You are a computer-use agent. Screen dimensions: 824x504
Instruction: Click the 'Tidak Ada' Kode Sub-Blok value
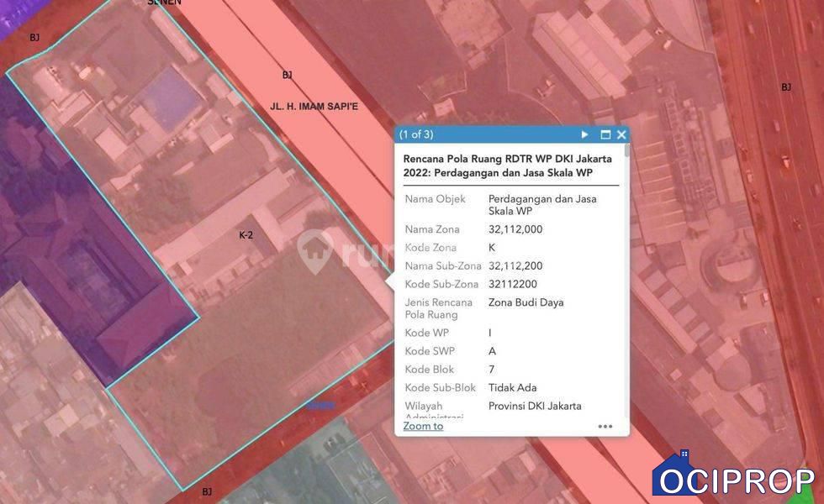tap(512, 388)
